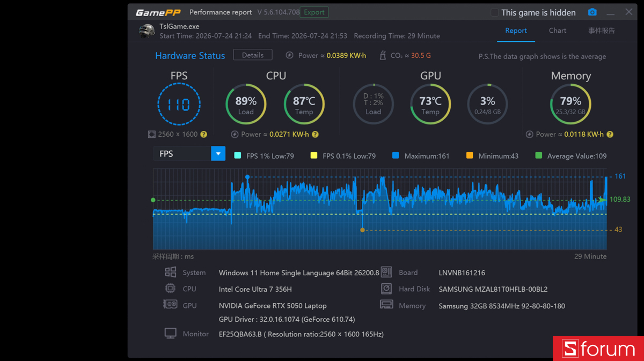Click the GamePP logo
Viewport: 644px width, 361px height.
coord(158,12)
